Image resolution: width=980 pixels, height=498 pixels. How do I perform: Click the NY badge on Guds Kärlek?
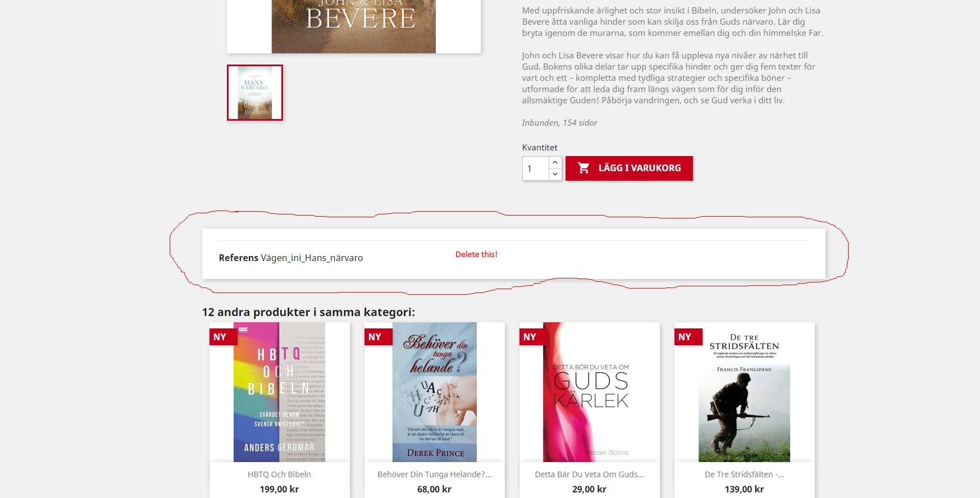pyautogui.click(x=533, y=337)
